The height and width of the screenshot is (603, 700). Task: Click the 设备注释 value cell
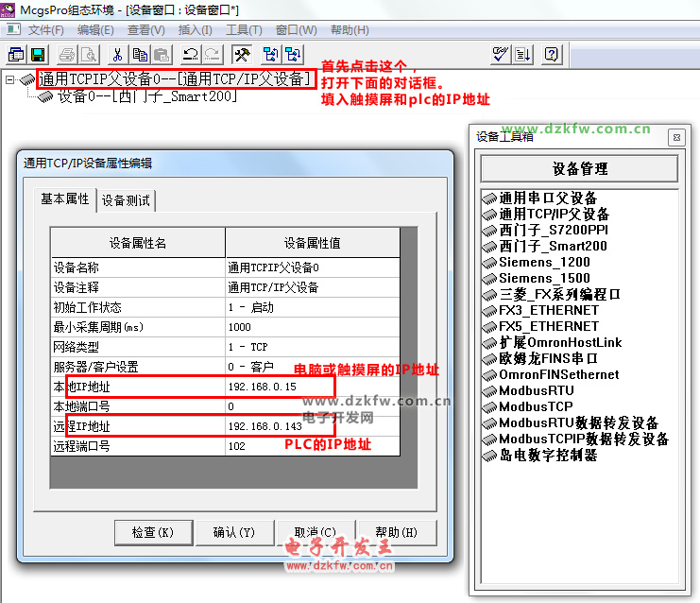pyautogui.click(x=312, y=287)
